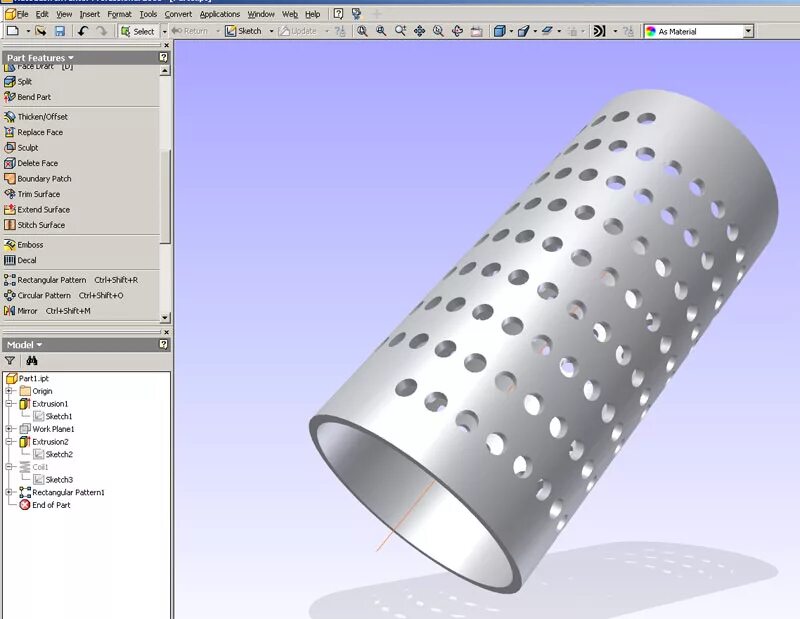The image size is (800, 619).
Task: Collapse the Extrusion1 node
Action: tap(9, 403)
